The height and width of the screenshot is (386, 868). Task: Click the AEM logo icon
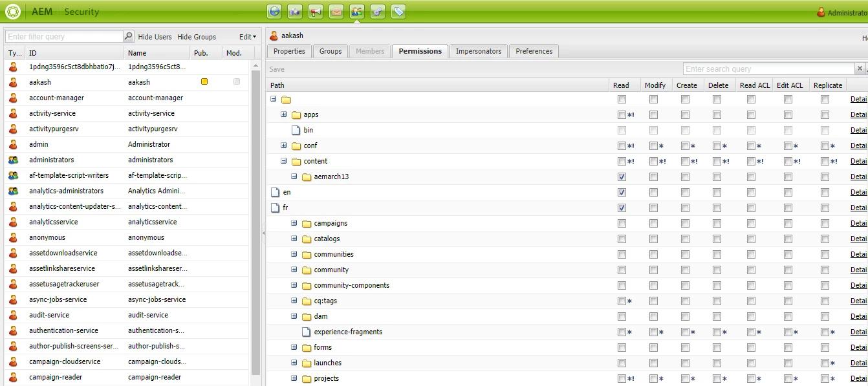[x=13, y=12]
